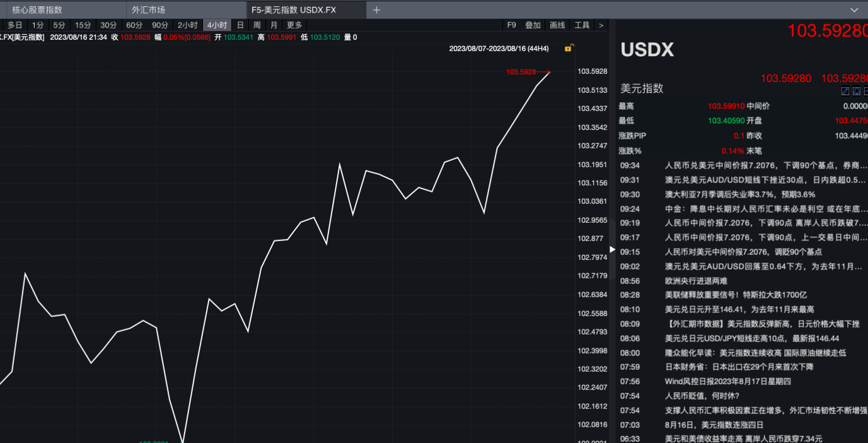Screen dimensions: 868x443
Task: Select the 4小时 chart period
Action: 217,25
